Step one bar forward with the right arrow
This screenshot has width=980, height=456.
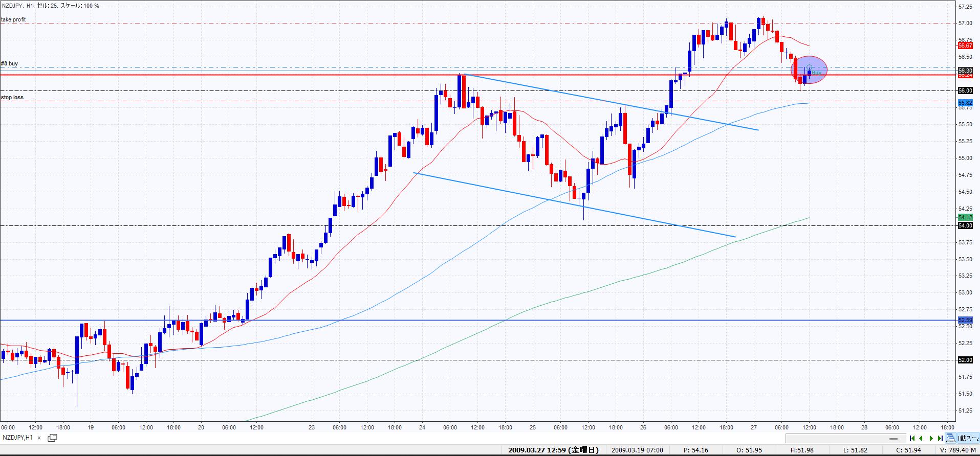point(931,438)
